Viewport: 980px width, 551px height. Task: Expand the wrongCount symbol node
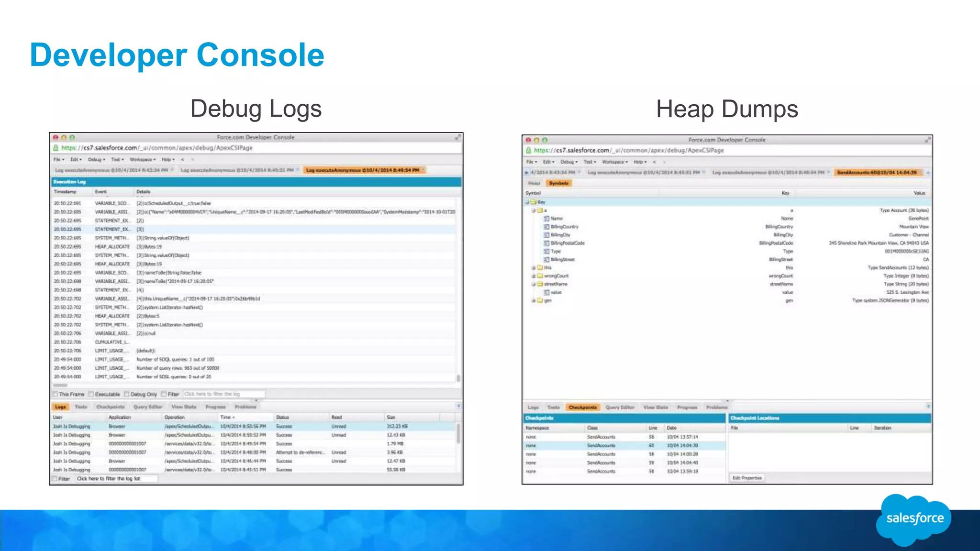click(x=534, y=276)
